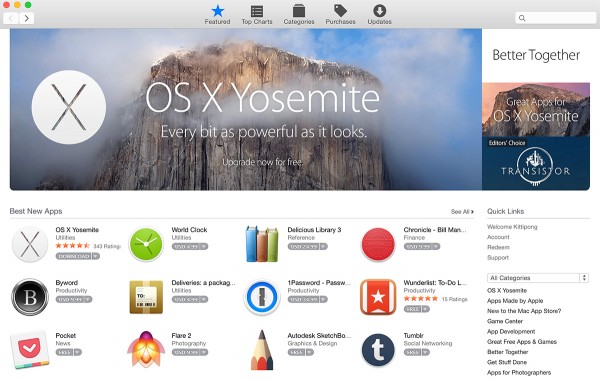The width and height of the screenshot is (600, 381).
Task: Open the Pocket app icon
Action: tap(30, 350)
